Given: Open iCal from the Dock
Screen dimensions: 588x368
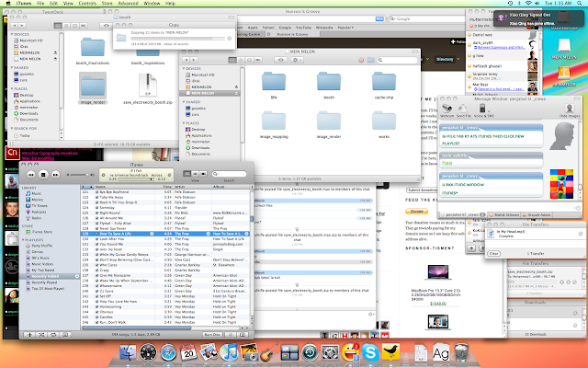Looking at the screenshot, I should (x=188, y=353).
